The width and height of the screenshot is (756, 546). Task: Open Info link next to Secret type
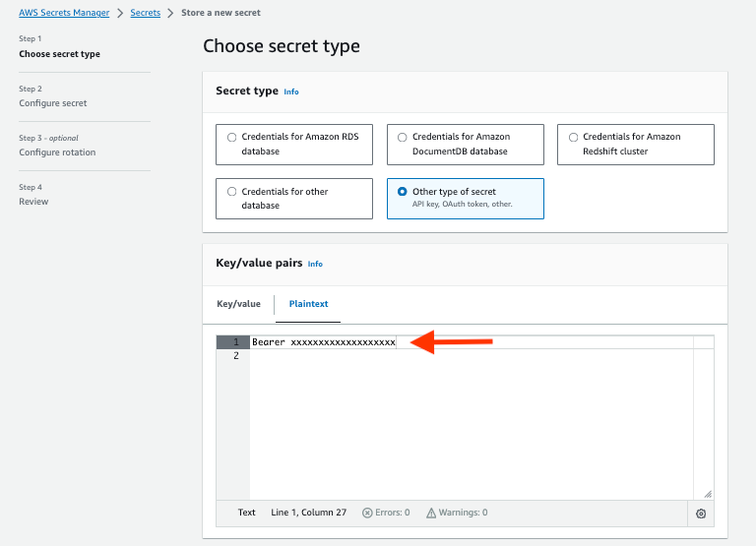[291, 91]
